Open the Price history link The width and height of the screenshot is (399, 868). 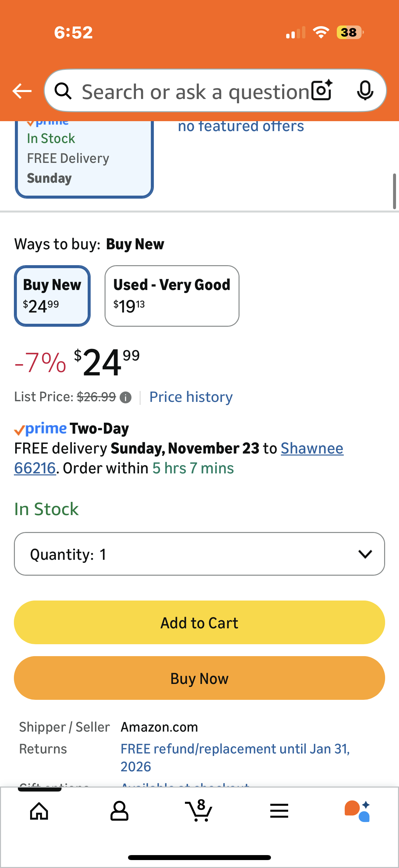point(191,397)
